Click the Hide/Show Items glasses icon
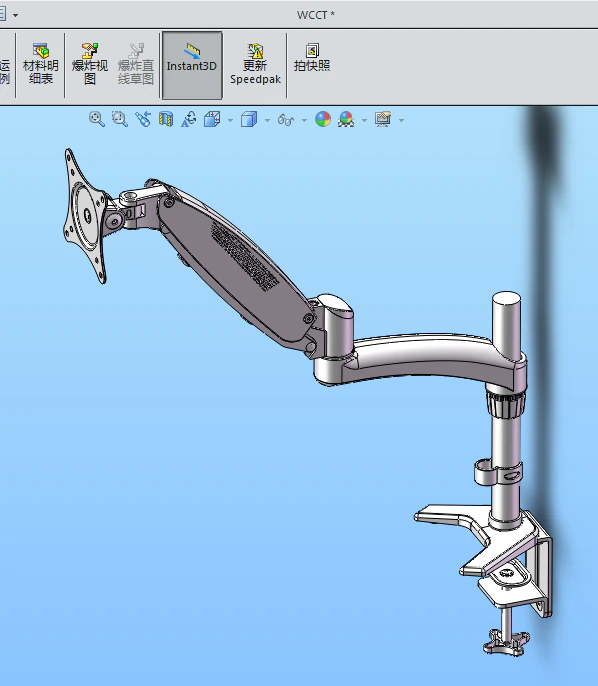598x686 pixels. point(286,119)
